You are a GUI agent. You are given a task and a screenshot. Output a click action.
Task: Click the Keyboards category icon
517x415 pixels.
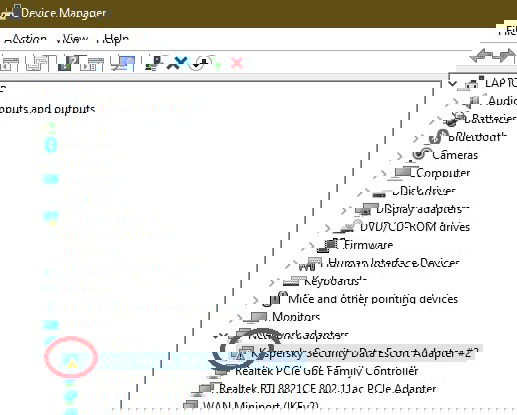click(294, 281)
